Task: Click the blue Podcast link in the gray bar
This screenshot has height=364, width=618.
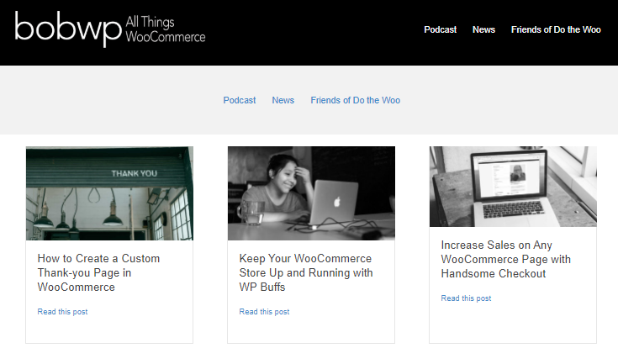Action: tap(240, 100)
